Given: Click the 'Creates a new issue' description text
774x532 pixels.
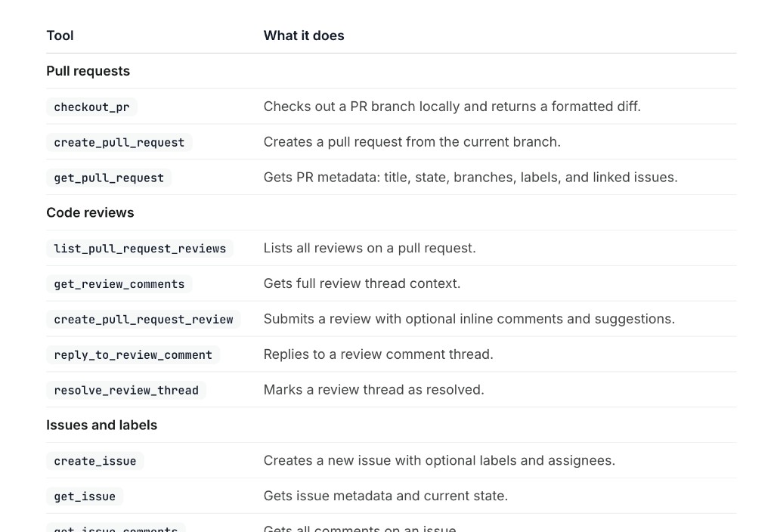Looking at the screenshot, I should tap(439, 460).
